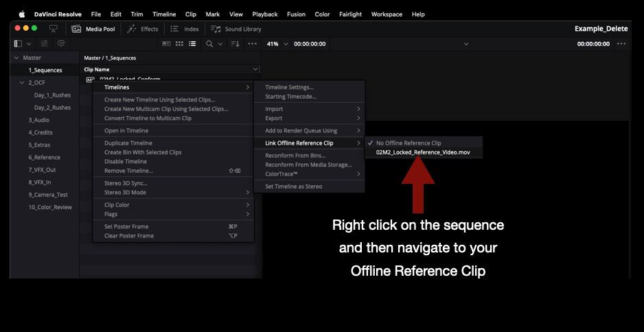Open the viewer clip name dropdown
Image resolution: width=644 pixels, height=332 pixels.
466,44
